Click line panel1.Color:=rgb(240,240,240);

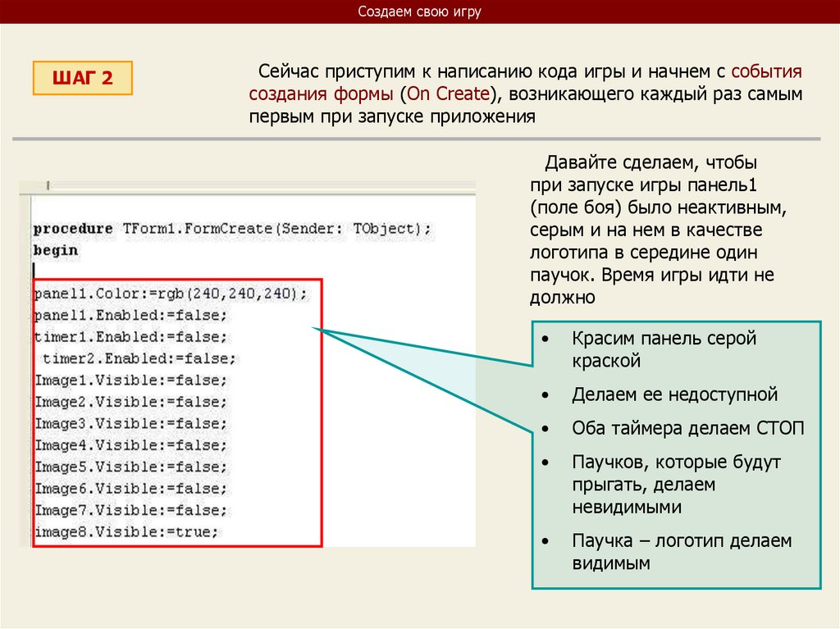(171, 294)
